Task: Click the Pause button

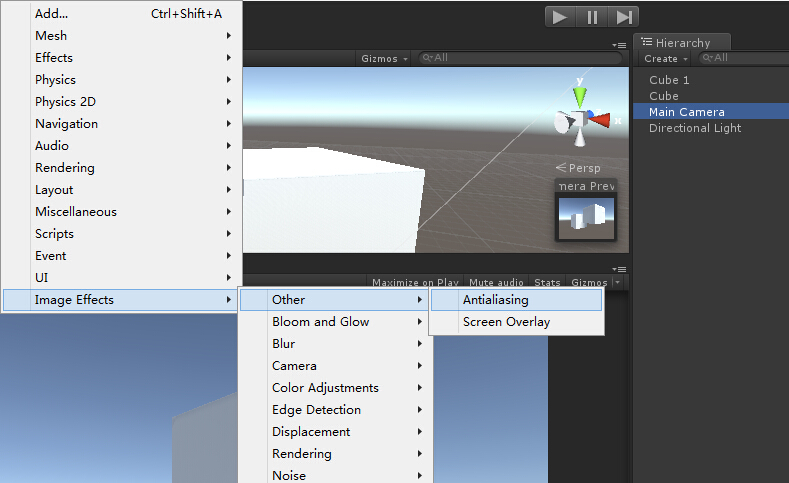Action: tap(592, 17)
